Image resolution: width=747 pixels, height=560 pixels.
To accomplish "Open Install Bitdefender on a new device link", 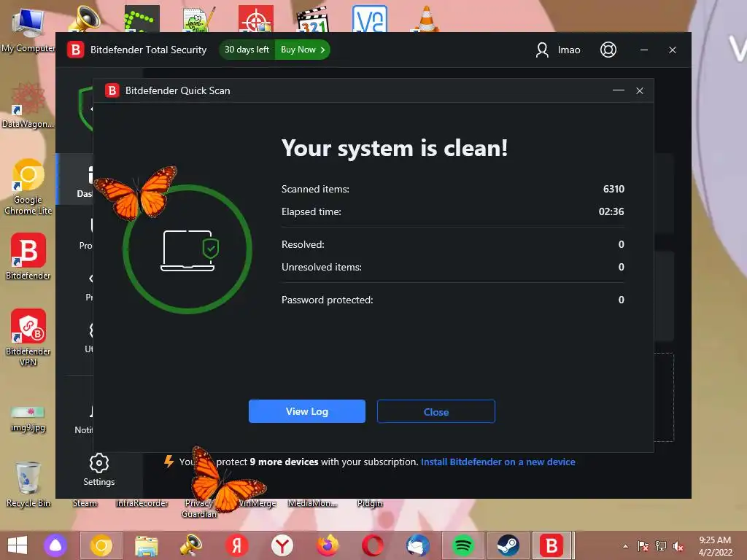I will 498,462.
